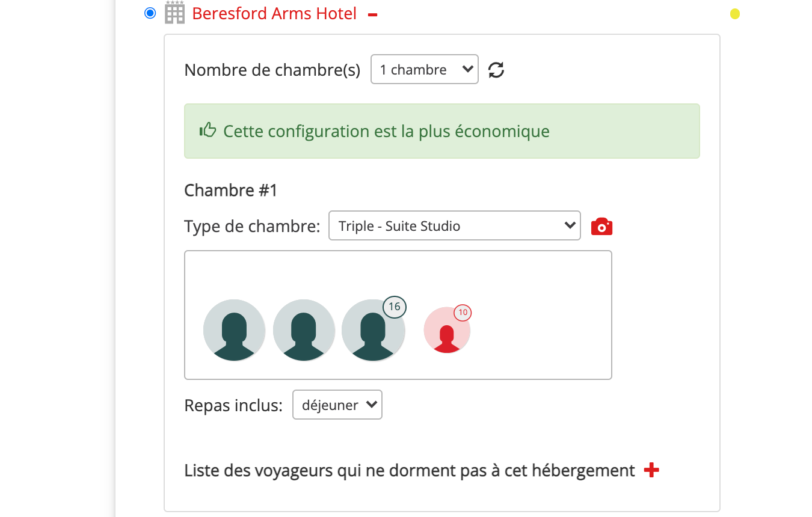Open the Beresford Arms Hotel link
This screenshot has height=517, width=812.
pos(274,13)
